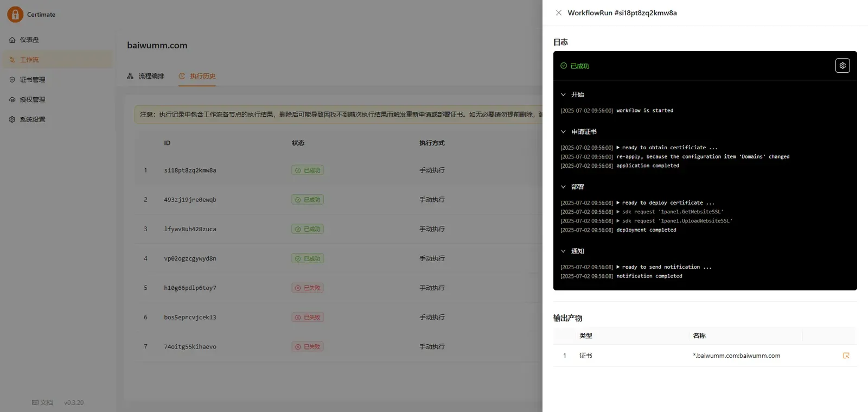Switch to 执行历史 tab

tap(197, 76)
